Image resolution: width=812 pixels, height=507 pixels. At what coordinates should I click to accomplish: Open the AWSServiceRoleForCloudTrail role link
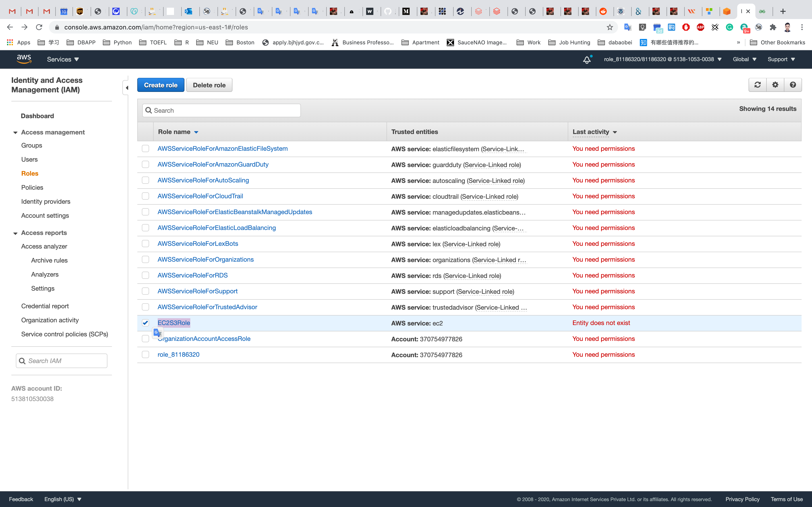[200, 196]
